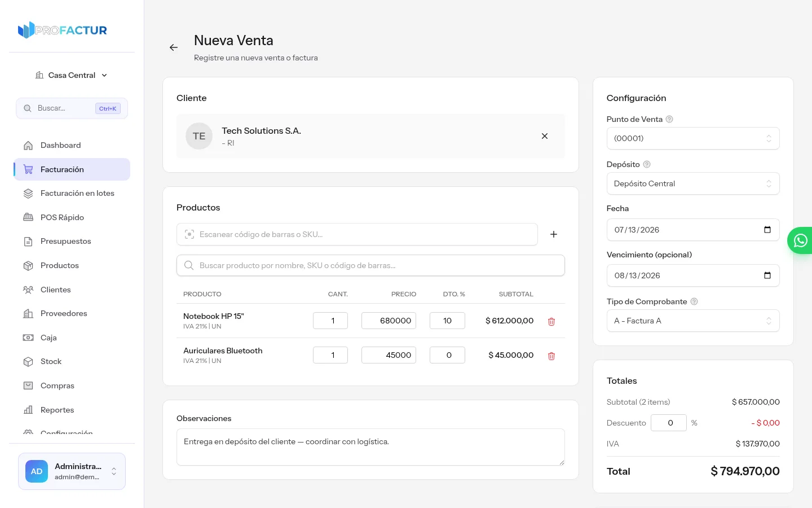
Task: Open Presupuestos section
Action: coord(72,241)
